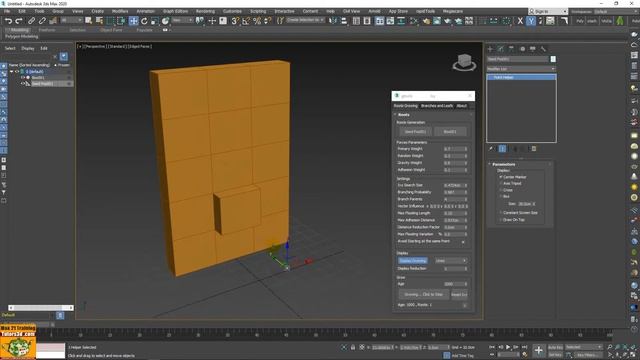The width and height of the screenshot is (640, 360).
Task: Open the selection filter All dropdown
Action: (72, 20)
